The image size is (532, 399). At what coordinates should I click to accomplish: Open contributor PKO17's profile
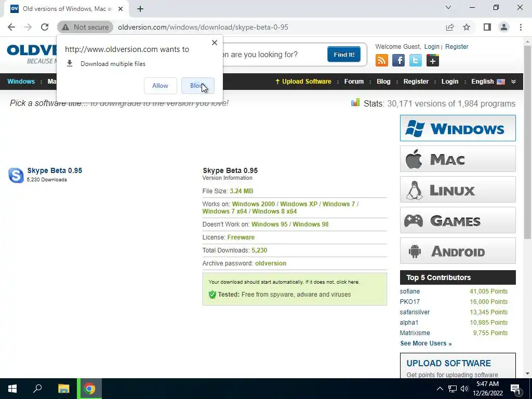tap(409, 302)
